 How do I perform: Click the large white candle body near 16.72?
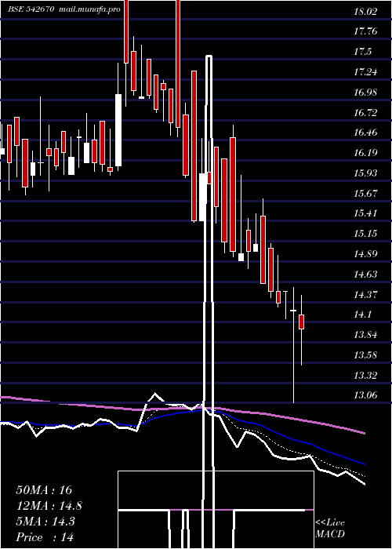118,130
